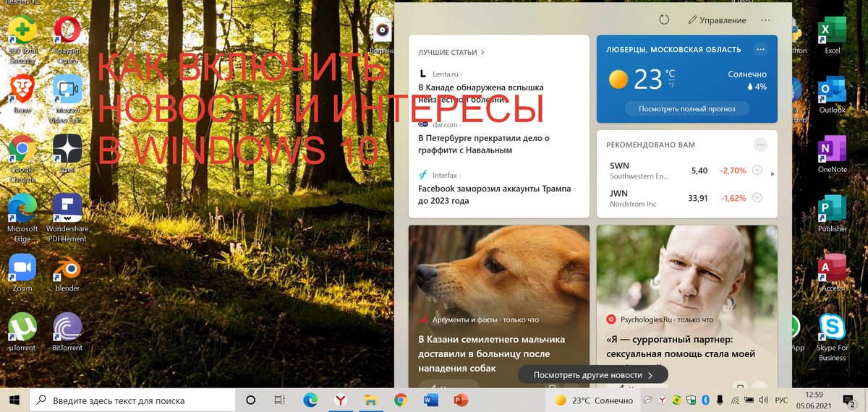The width and height of the screenshot is (868, 412).
Task: Click the taskbar search box
Action: point(132,400)
